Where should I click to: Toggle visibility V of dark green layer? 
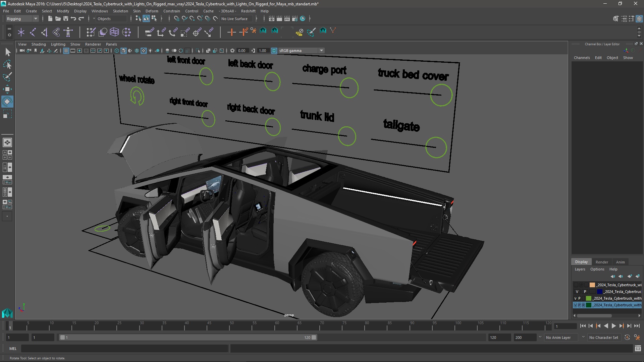click(x=576, y=305)
